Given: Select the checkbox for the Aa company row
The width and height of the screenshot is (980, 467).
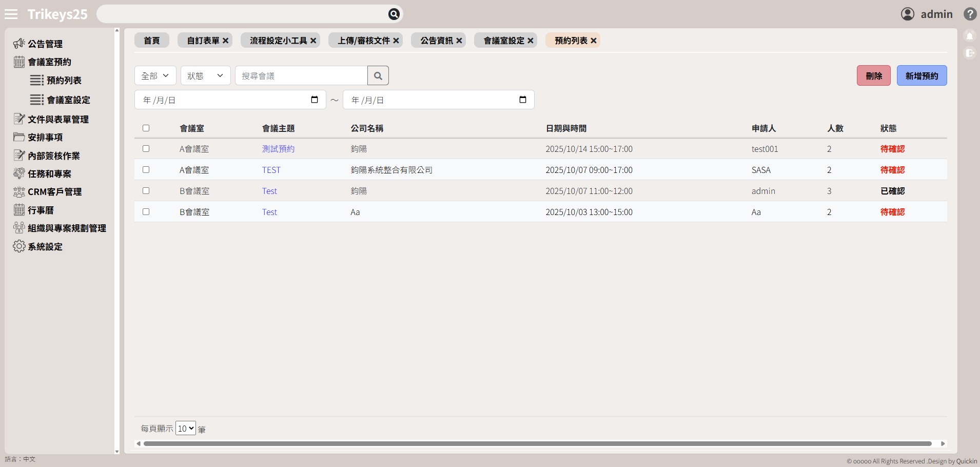Looking at the screenshot, I should point(146,212).
